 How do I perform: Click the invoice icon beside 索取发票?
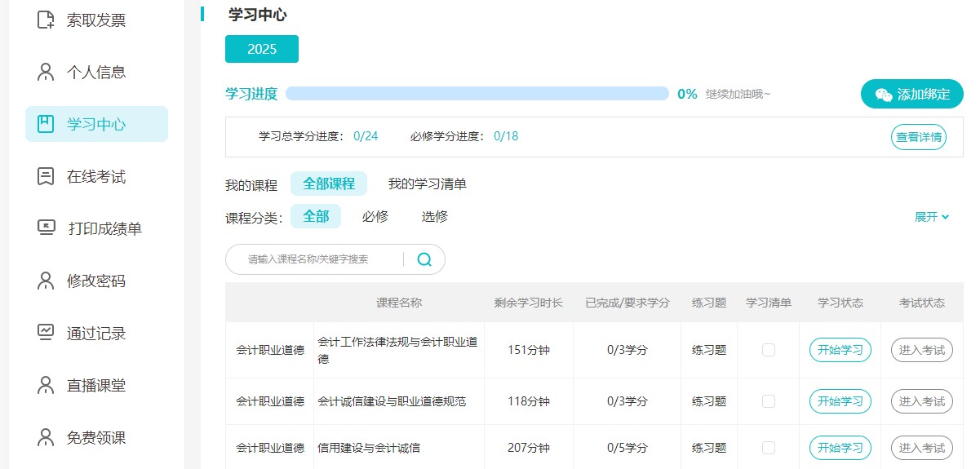click(46, 20)
